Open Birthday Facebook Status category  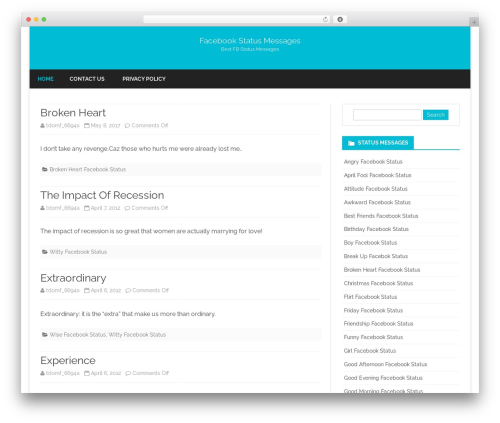(x=376, y=229)
